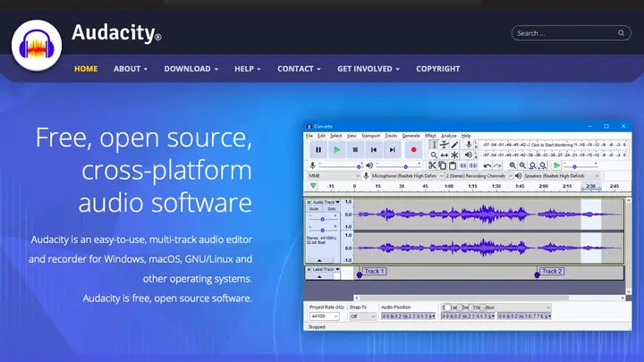The image size is (644, 362).
Task: Open the Snap-To Off dropdown
Action: coord(362,316)
